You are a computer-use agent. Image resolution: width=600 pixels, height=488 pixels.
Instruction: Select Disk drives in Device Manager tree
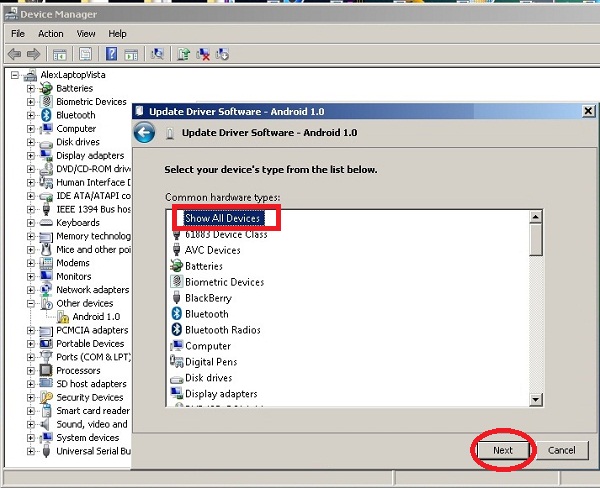(x=78, y=142)
